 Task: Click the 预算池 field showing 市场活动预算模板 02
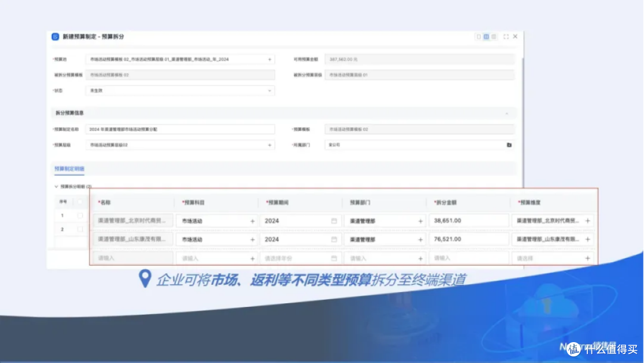coord(180,59)
